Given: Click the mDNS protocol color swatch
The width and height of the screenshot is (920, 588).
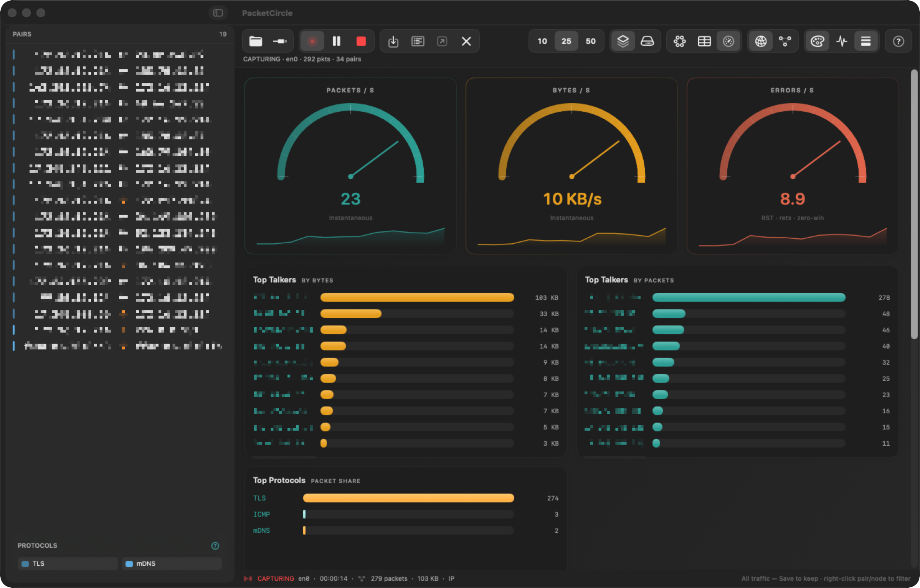Looking at the screenshot, I should click(129, 564).
